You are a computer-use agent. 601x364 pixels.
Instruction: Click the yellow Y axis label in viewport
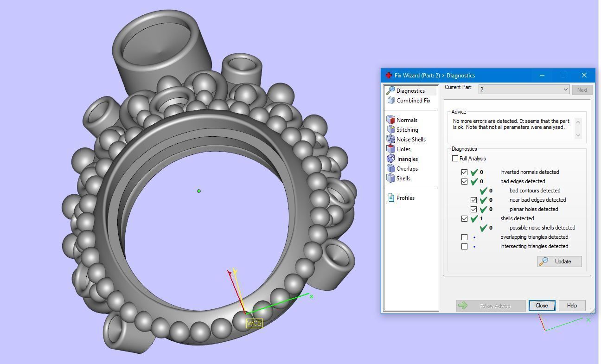pyautogui.click(x=235, y=272)
